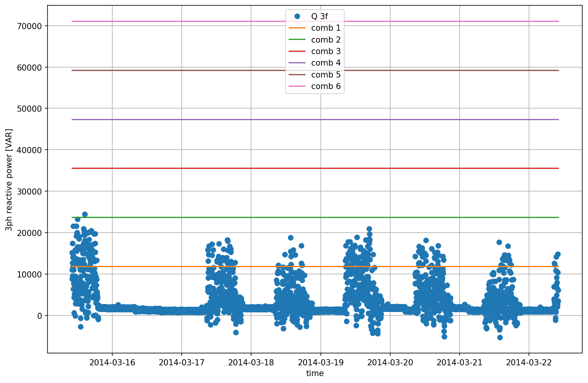Screen dimensions: 588x383
Task: Click the 2014-03-17 x-axis tick label
Action: pos(181,362)
